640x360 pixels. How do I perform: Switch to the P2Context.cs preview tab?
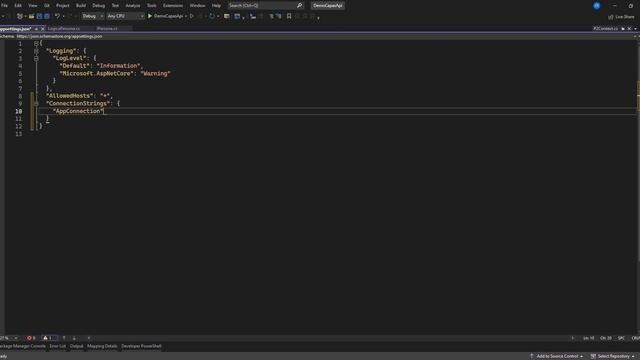(x=605, y=29)
